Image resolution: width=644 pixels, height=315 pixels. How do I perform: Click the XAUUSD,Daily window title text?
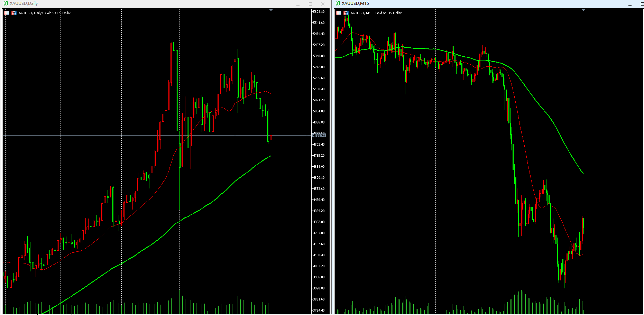point(24,3)
